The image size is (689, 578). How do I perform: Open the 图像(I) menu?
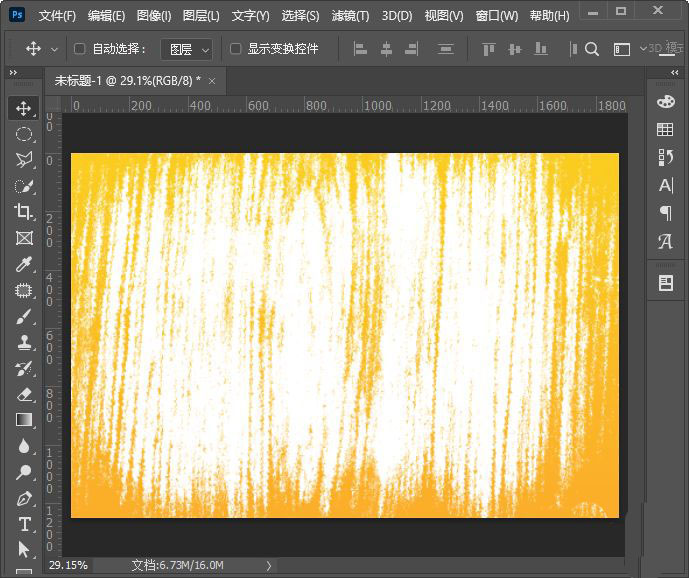[153, 16]
